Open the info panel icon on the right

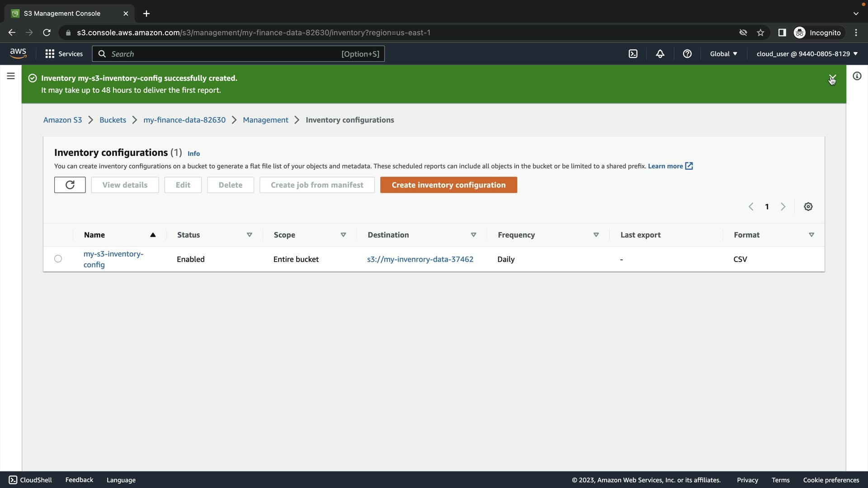[857, 76]
